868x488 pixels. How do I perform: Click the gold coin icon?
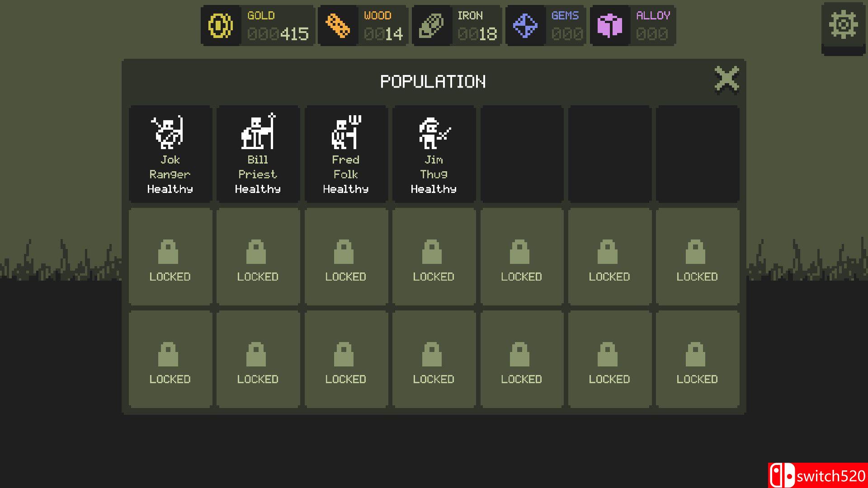point(220,25)
